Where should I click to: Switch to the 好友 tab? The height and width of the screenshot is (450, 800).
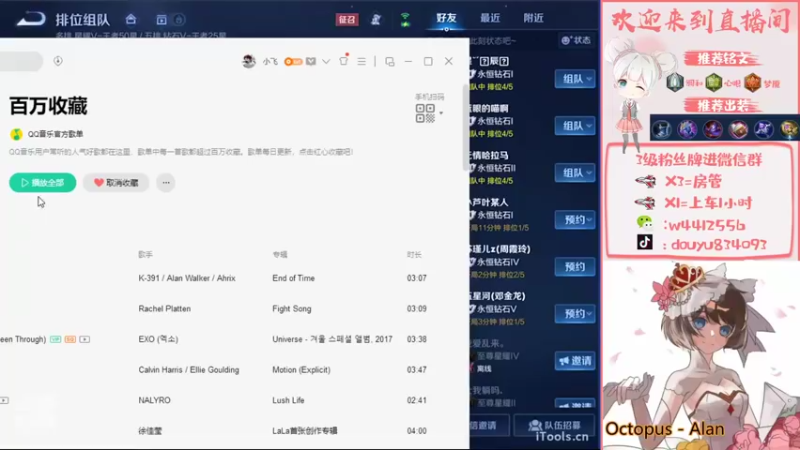click(446, 18)
